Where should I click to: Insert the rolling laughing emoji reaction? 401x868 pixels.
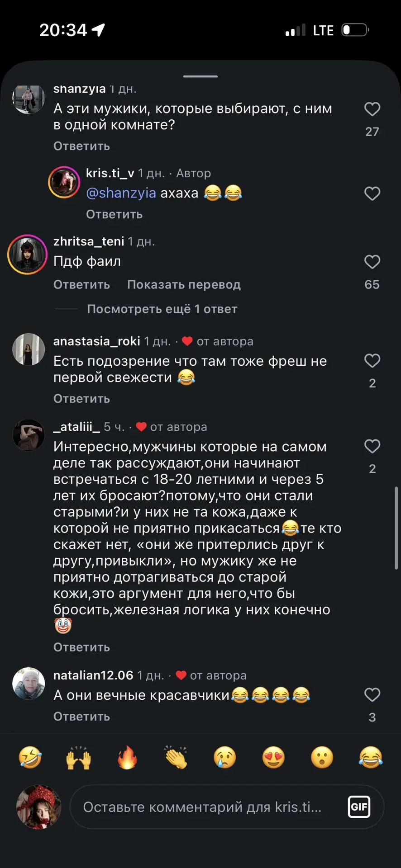30,757
